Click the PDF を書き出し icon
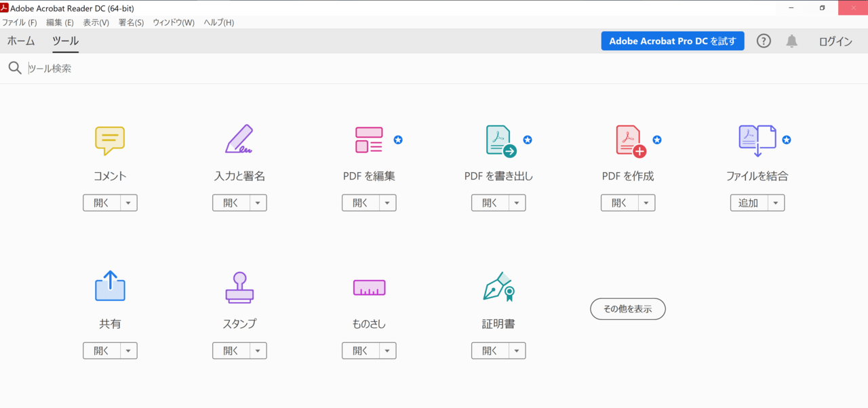Viewport: 868px width, 408px height. [x=501, y=141]
